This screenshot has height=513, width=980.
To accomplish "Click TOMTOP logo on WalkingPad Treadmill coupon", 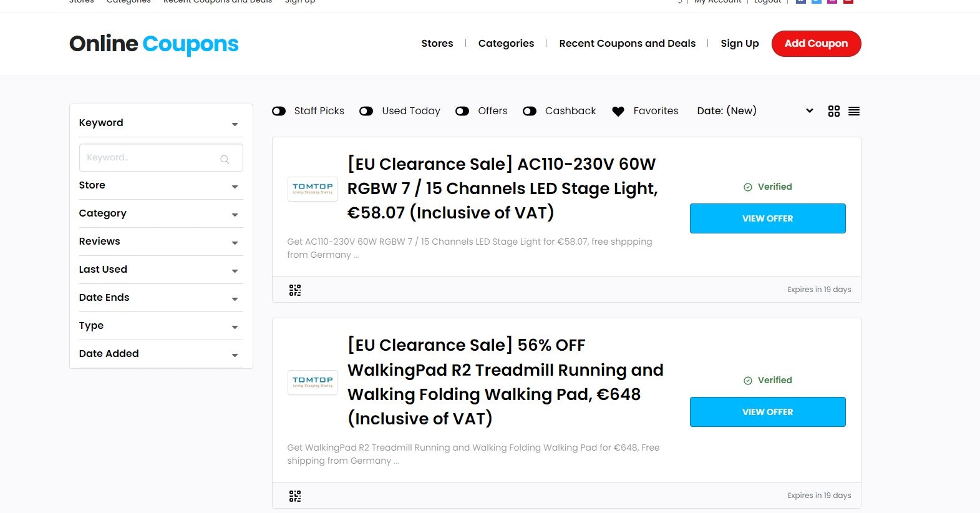I will (313, 382).
